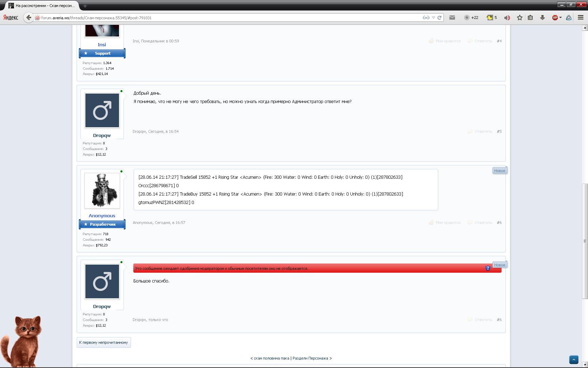
Task: Open Dropqw's username link in the 16:54 post
Action: tap(102, 135)
